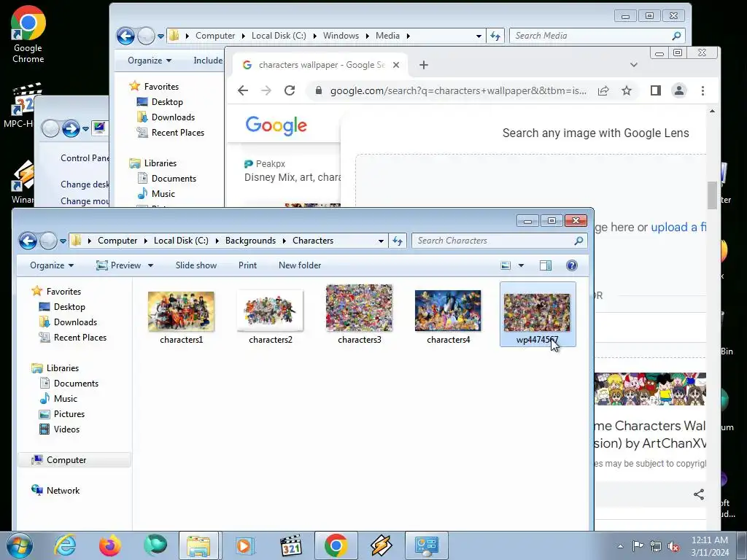The width and height of the screenshot is (747, 560).
Task: Reload page in Chrome
Action: 290,90
